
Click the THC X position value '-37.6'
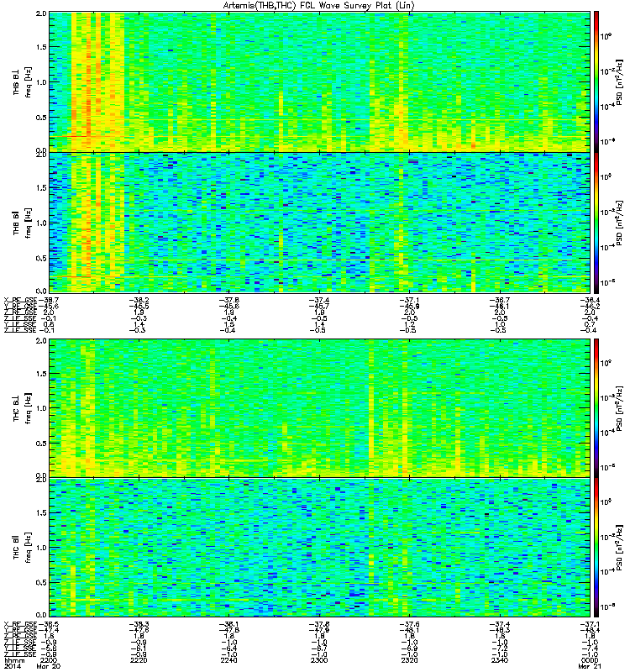pos(409,624)
